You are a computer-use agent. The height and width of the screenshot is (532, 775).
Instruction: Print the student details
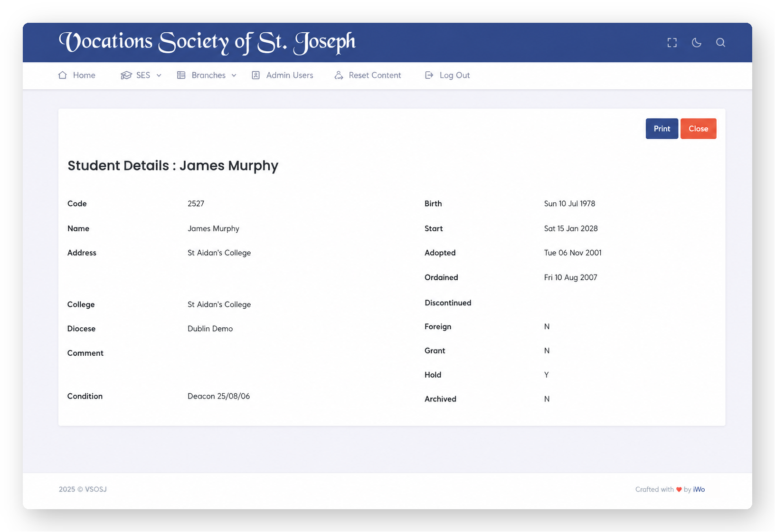pyautogui.click(x=662, y=129)
